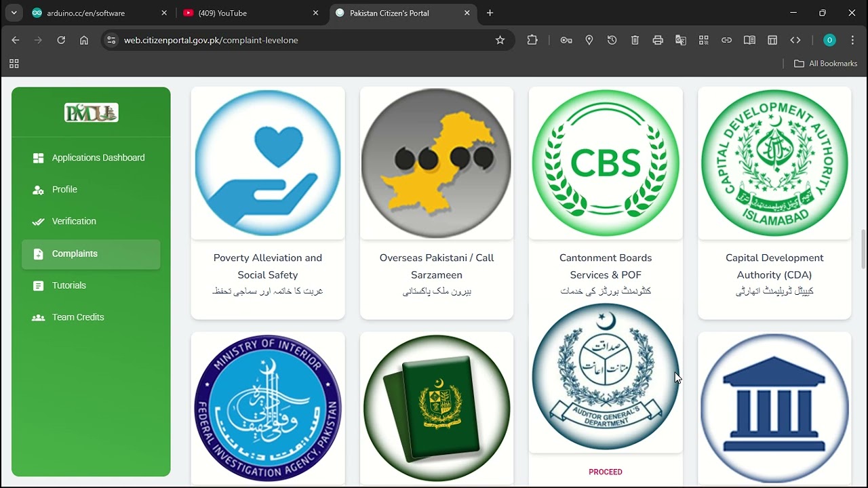868x488 pixels.
Task: Select the Auditor General's Department emblem
Action: [x=606, y=377]
